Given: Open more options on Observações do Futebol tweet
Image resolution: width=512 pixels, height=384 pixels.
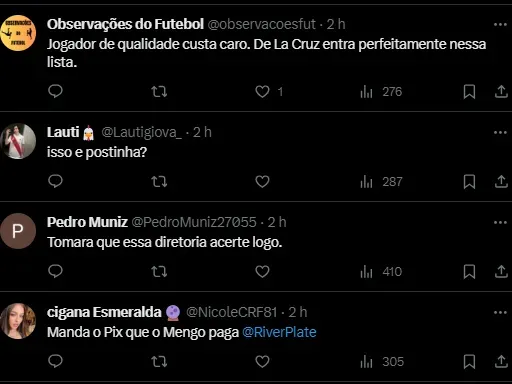Looking at the screenshot, I should click(x=500, y=24).
